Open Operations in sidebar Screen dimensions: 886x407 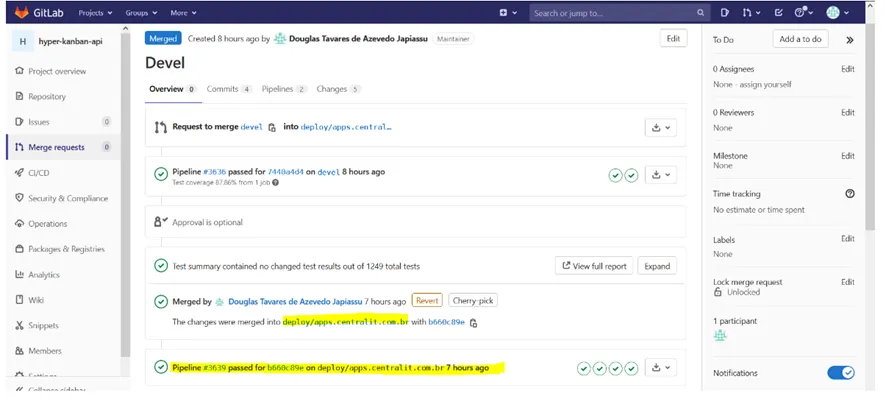pos(47,224)
